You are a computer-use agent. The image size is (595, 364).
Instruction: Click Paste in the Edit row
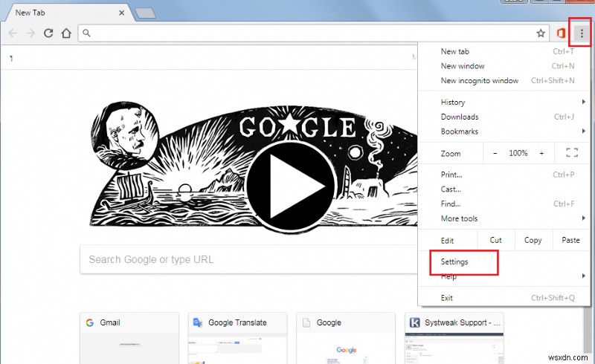coord(570,240)
